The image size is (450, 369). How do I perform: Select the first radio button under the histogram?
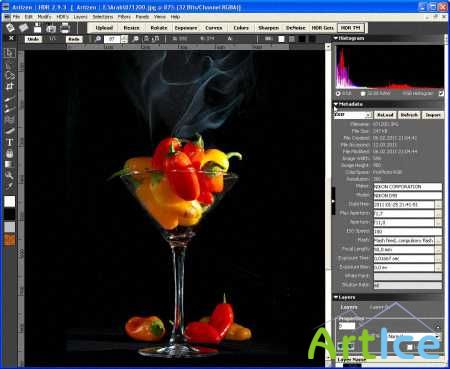(338, 94)
